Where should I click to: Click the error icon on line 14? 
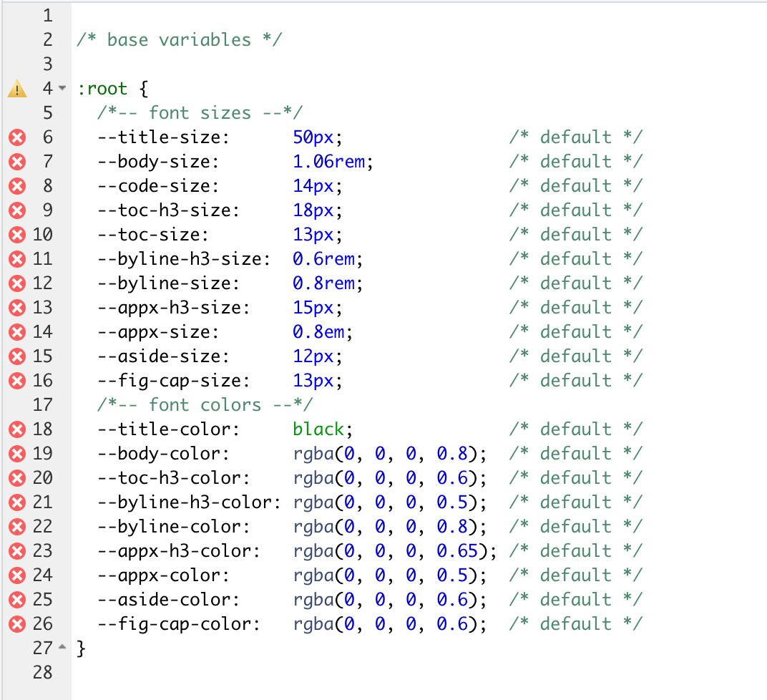point(17,331)
